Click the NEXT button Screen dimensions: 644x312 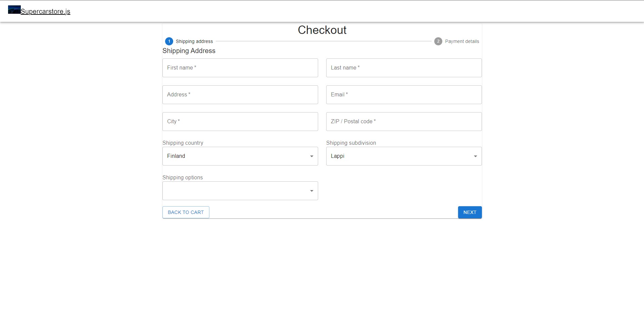[469, 212]
